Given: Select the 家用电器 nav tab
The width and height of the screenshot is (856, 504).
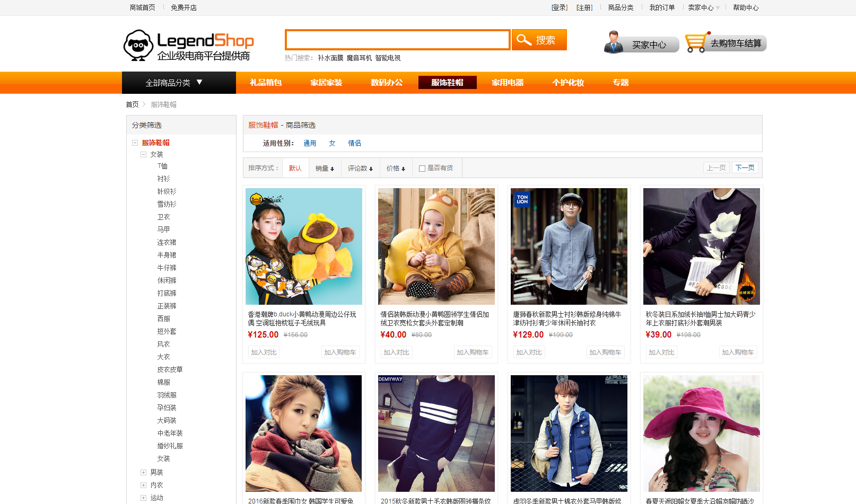Looking at the screenshot, I should pyautogui.click(x=508, y=83).
